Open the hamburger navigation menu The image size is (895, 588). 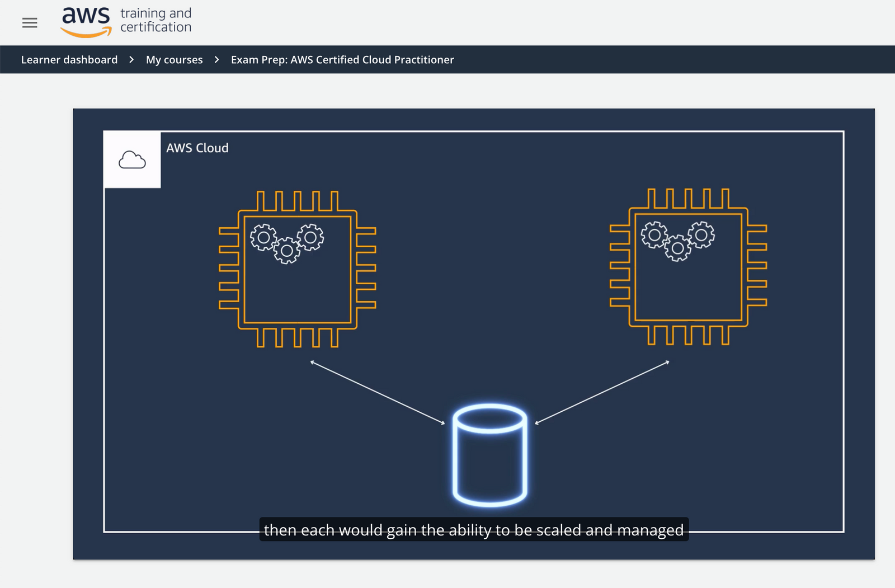30,23
